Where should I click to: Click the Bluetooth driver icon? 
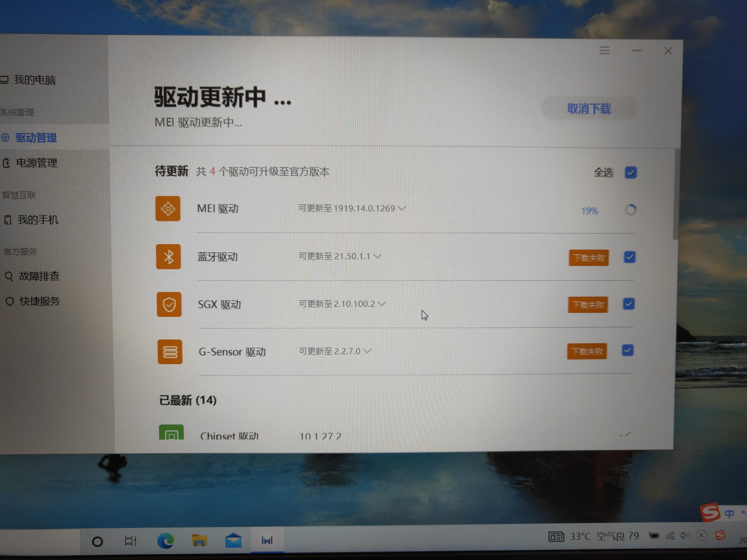click(x=169, y=257)
